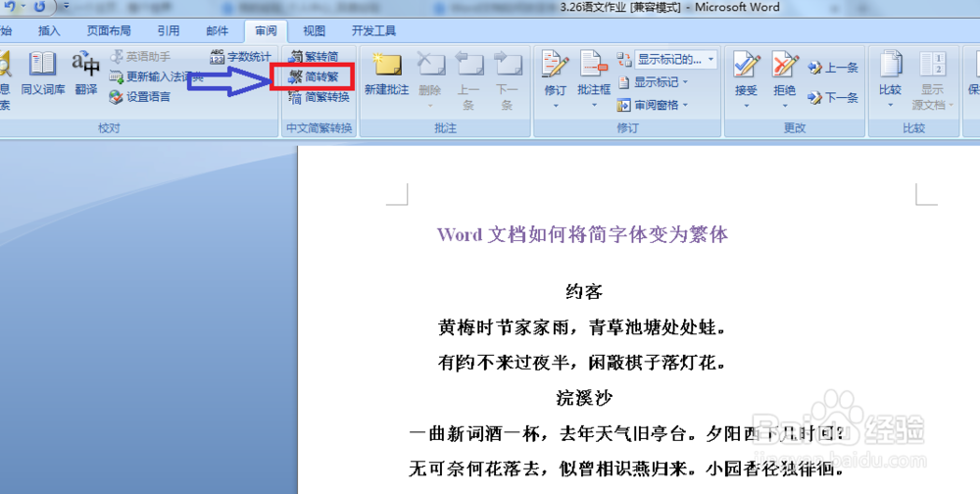Viewport: 980px width, 494px height.
Task: Open the 同义词库 thesaurus tool
Action: pyautogui.click(x=42, y=74)
